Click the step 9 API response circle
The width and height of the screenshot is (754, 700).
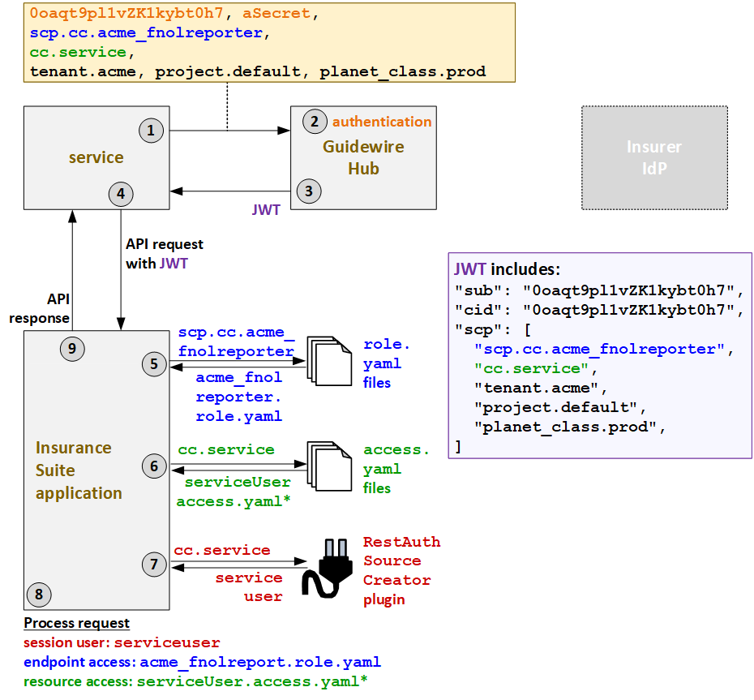tap(73, 349)
